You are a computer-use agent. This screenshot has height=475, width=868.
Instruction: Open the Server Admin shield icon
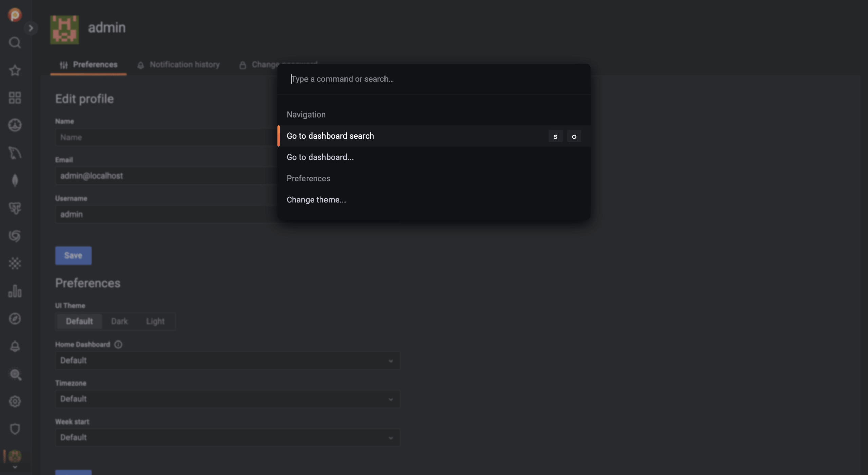[x=15, y=429]
